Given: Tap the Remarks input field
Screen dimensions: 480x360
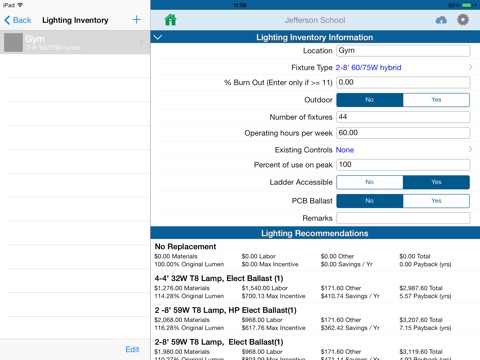Looking at the screenshot, I should point(403,218).
